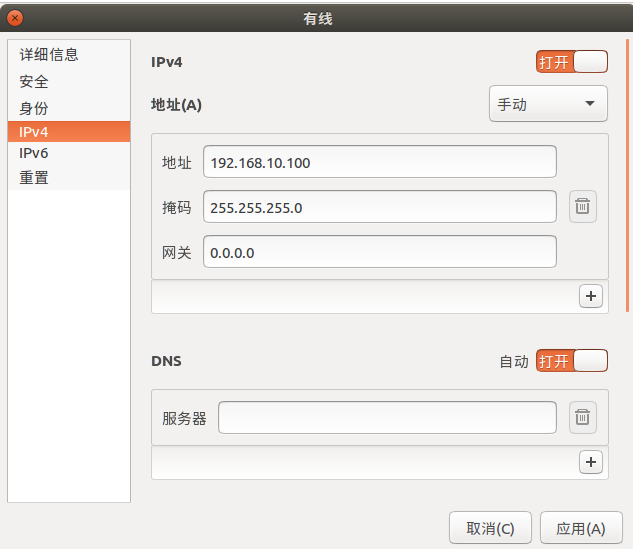Select the IPv4 sidebar item
633x549 pixels.
click(69, 132)
